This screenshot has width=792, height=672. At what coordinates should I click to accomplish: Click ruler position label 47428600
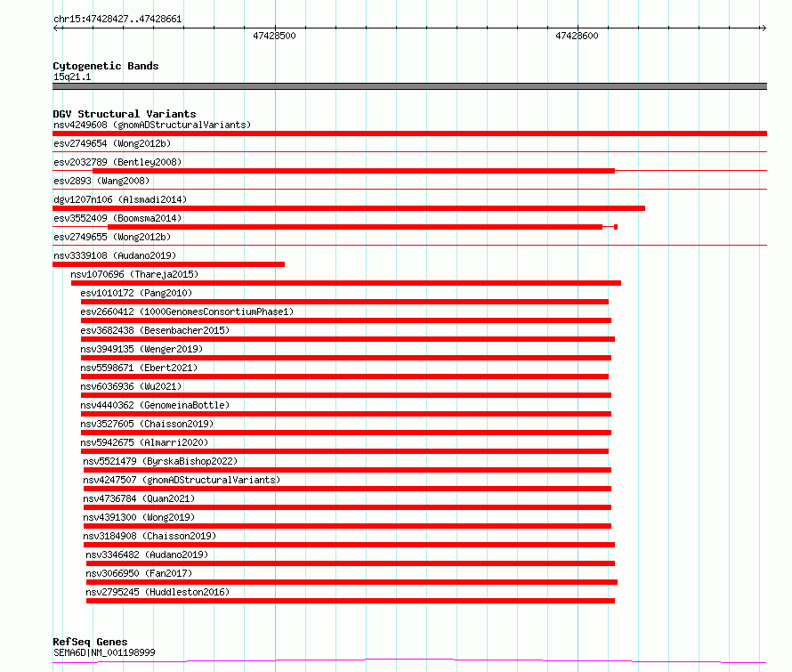[x=577, y=36]
